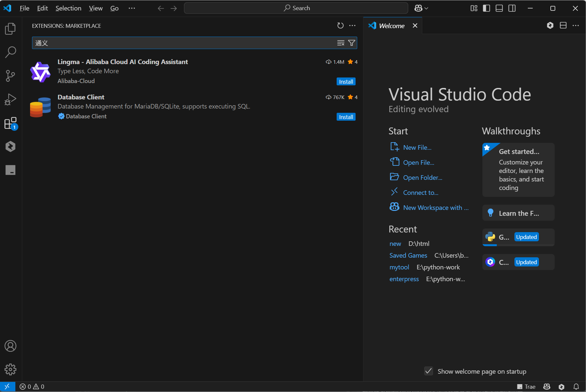Click the Database Client logo thumbnail

41,107
